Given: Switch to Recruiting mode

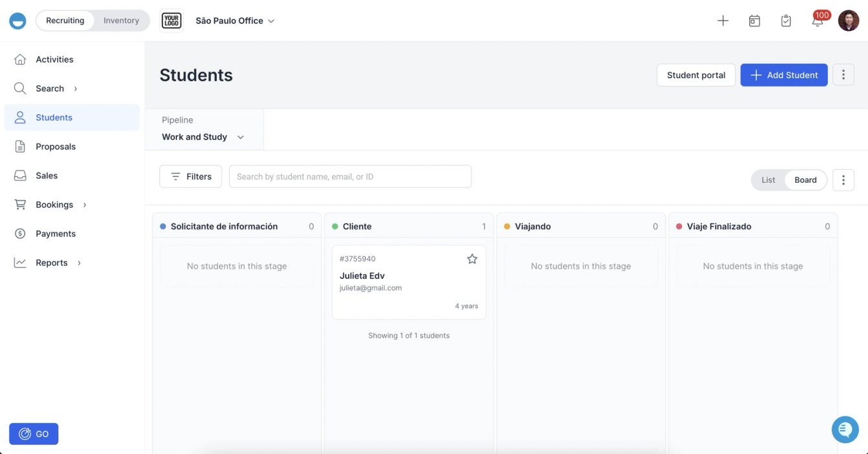Looking at the screenshot, I should coord(65,21).
